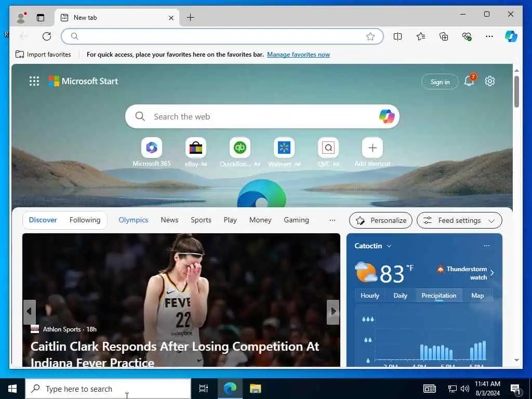This screenshot has height=399, width=532.
Task: Open Sports feed tab
Action: 201,220
